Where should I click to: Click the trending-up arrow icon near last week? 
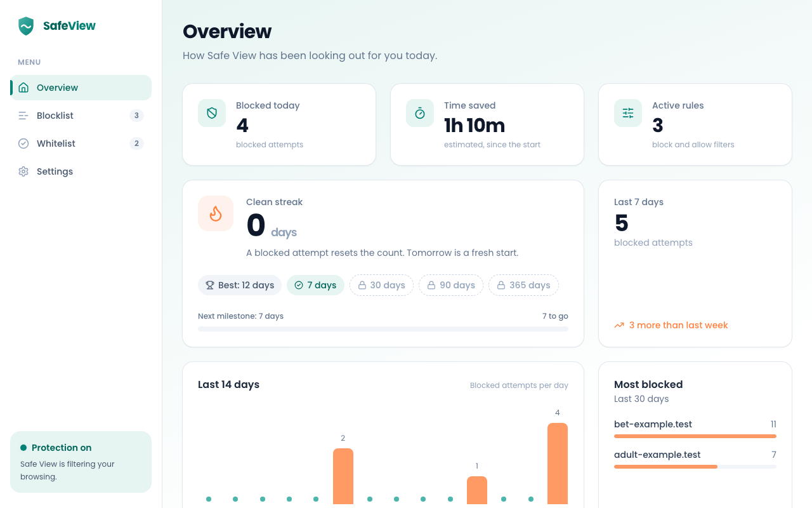(619, 325)
